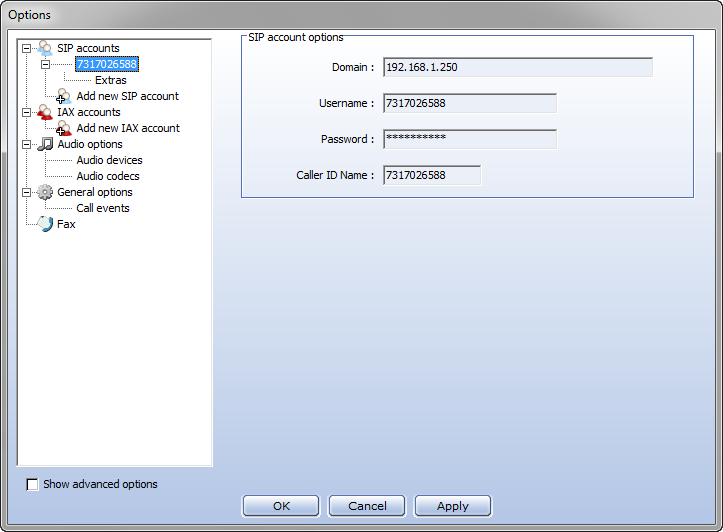This screenshot has height=532, width=723.
Task: Go to the Call events settings
Action: tap(103, 208)
